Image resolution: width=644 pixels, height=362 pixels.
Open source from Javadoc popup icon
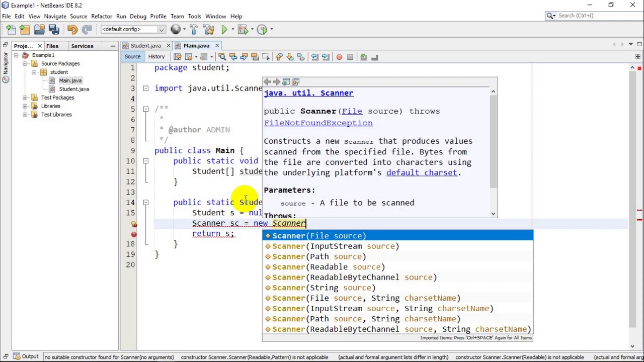295,82
